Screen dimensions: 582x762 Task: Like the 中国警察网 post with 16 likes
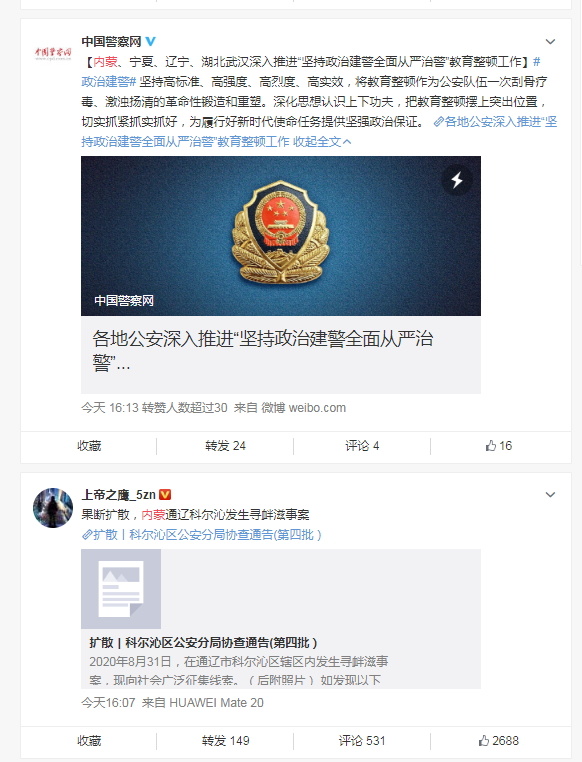pyautogui.click(x=499, y=446)
